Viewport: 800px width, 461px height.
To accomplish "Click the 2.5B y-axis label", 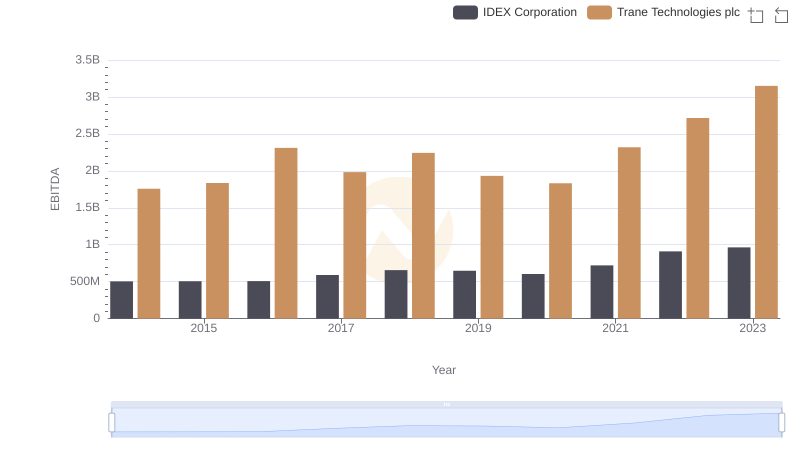I will point(87,134).
